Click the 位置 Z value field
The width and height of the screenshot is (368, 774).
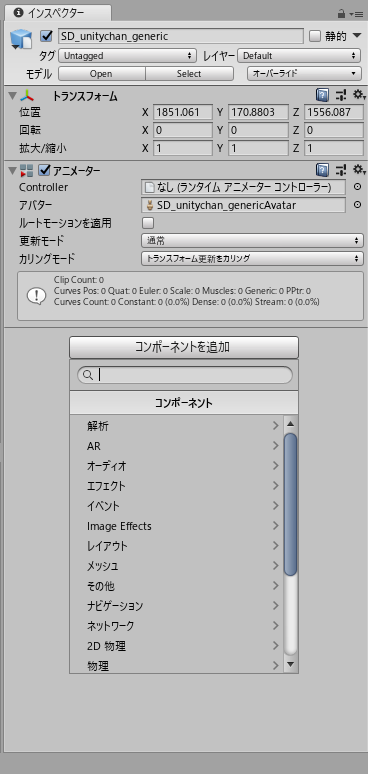pyautogui.click(x=334, y=112)
